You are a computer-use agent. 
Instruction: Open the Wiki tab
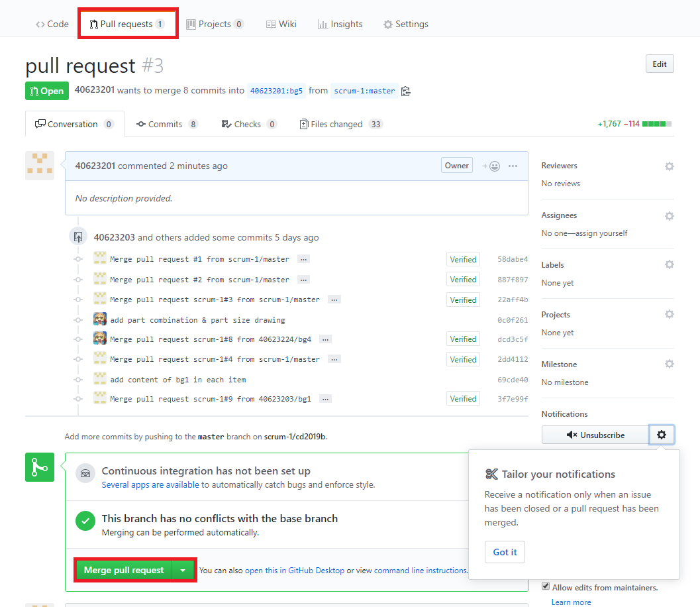coord(281,24)
